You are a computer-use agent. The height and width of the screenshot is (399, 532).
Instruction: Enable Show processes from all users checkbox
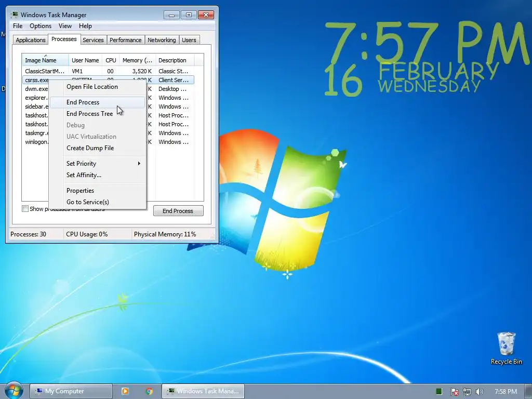[x=25, y=209]
